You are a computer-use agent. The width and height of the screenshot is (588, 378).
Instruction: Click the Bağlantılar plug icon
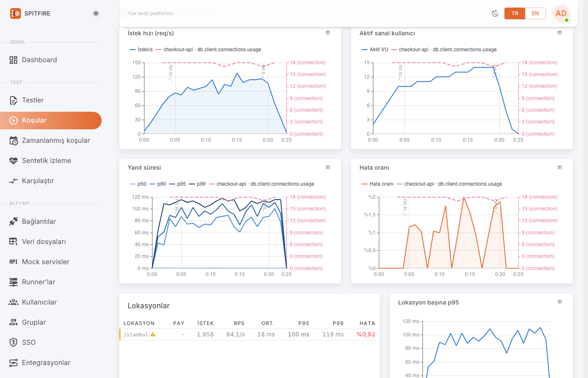click(x=13, y=221)
